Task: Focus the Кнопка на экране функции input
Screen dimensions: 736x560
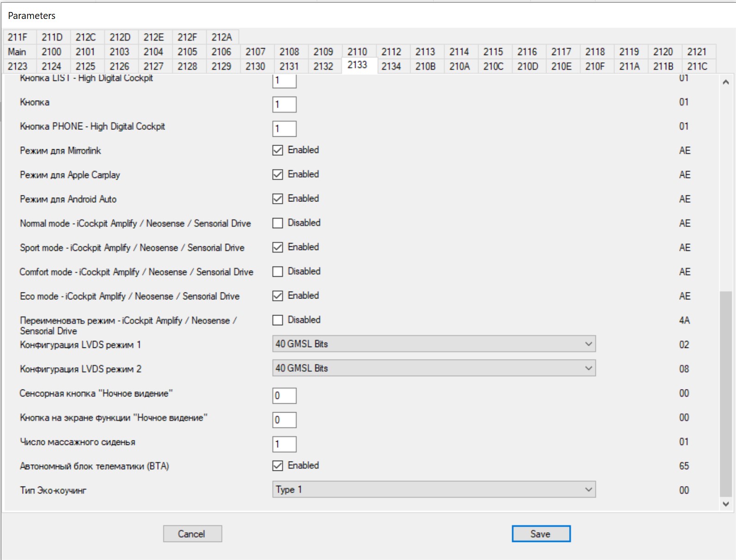Action: [284, 420]
